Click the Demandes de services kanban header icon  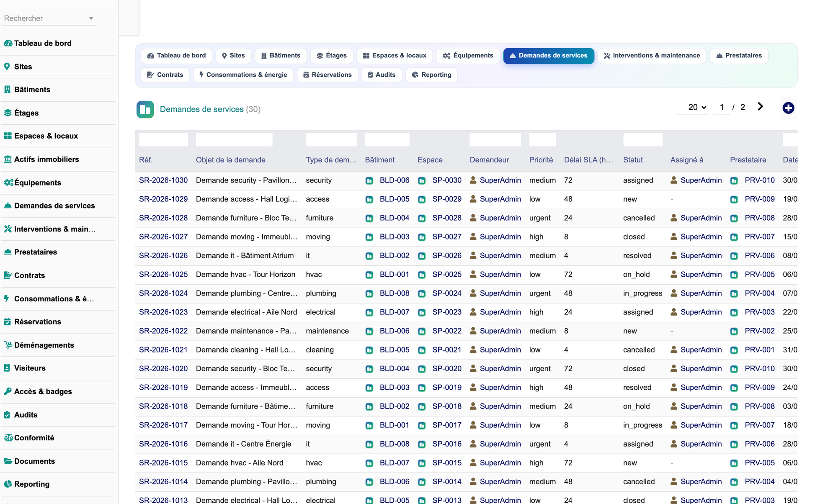(x=145, y=109)
